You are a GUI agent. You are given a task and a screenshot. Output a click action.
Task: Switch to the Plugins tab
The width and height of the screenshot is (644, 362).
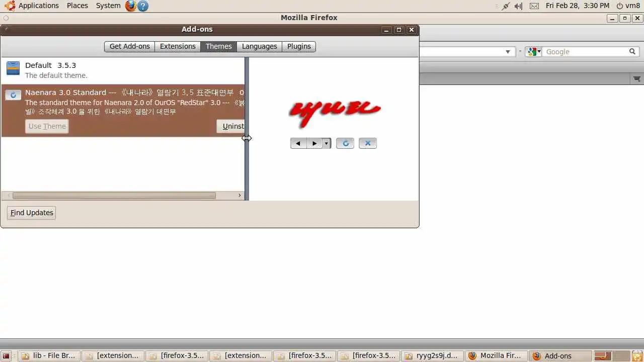tap(299, 46)
